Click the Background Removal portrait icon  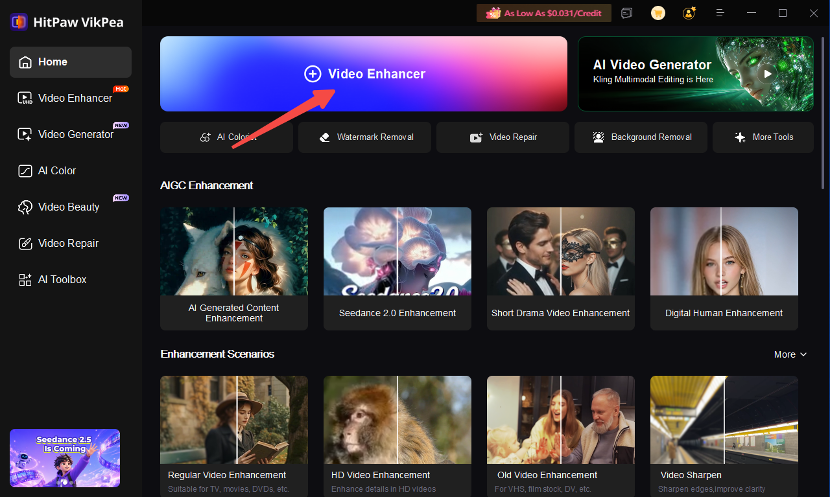pos(598,137)
